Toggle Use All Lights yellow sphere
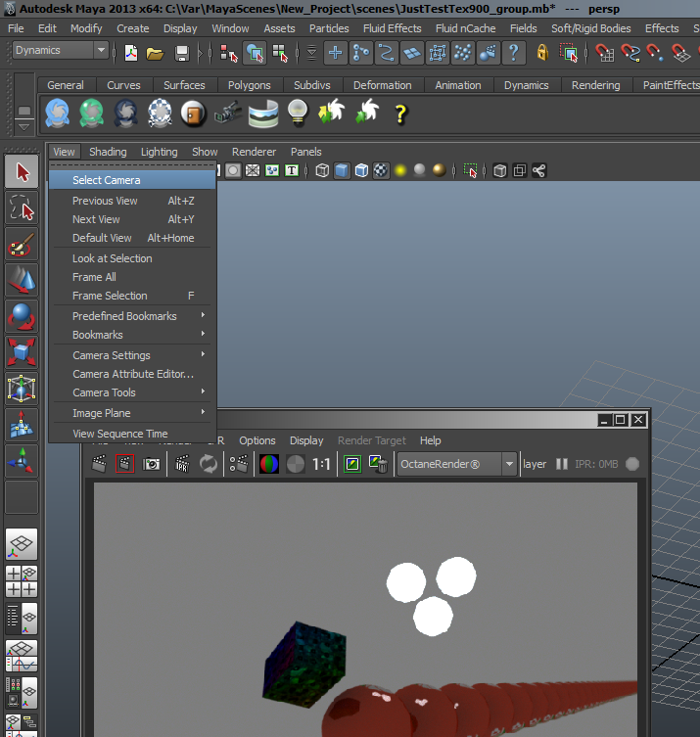Viewport: 700px width, 737px height. click(400, 170)
